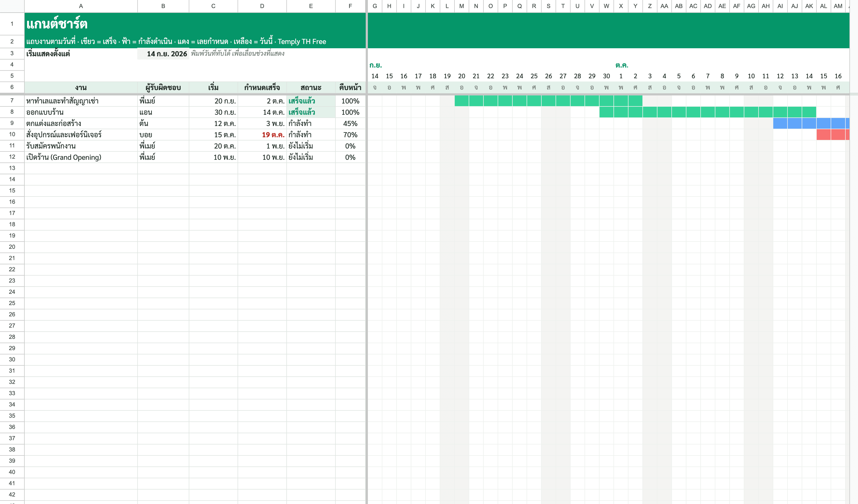Select row 10 header
Image resolution: width=858 pixels, height=504 pixels.
click(12, 134)
